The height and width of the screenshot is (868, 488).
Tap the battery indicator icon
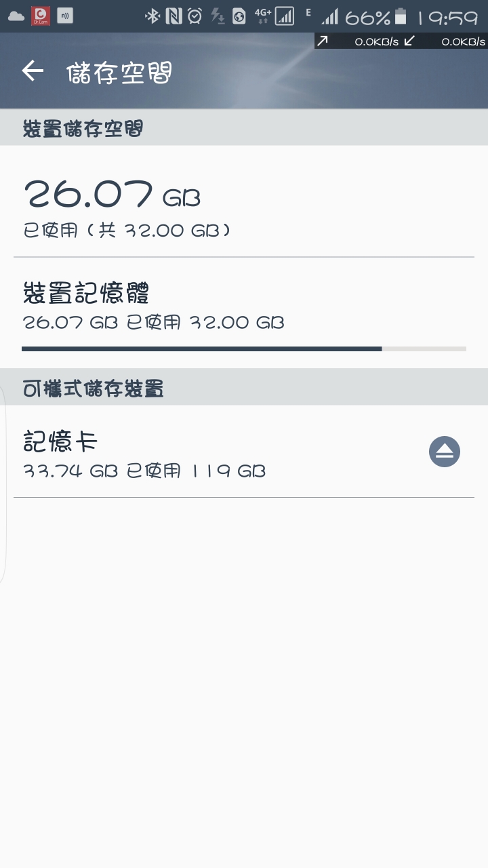pyautogui.click(x=401, y=16)
